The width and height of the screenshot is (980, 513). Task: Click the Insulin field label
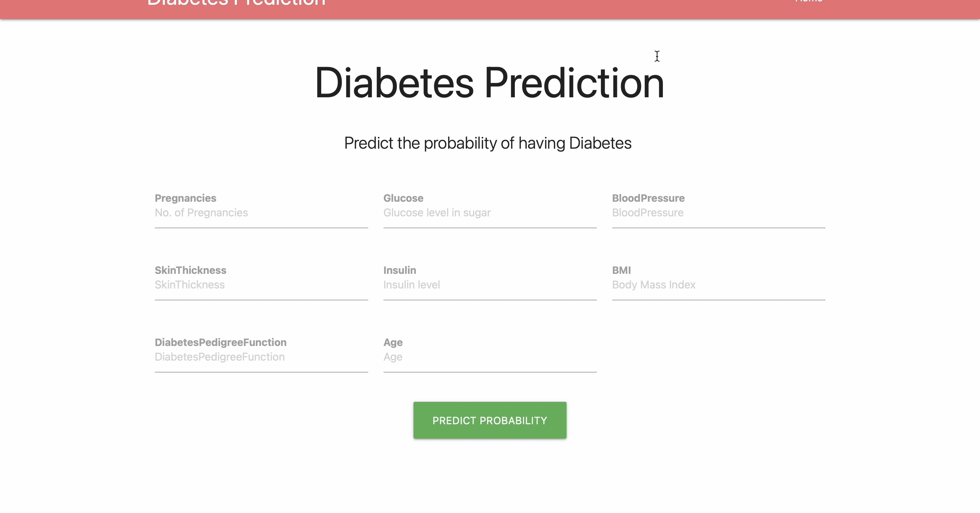click(399, 270)
